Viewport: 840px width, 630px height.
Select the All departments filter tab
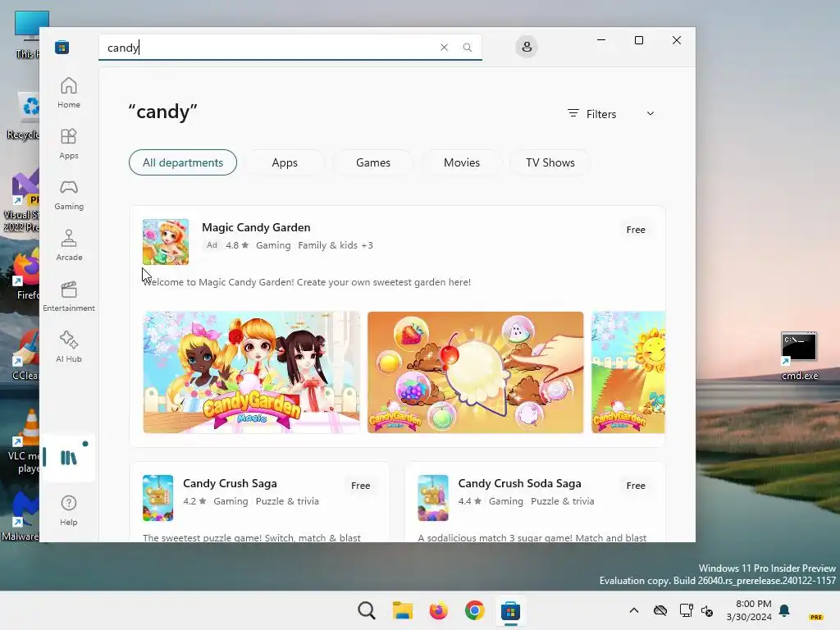[x=183, y=162]
